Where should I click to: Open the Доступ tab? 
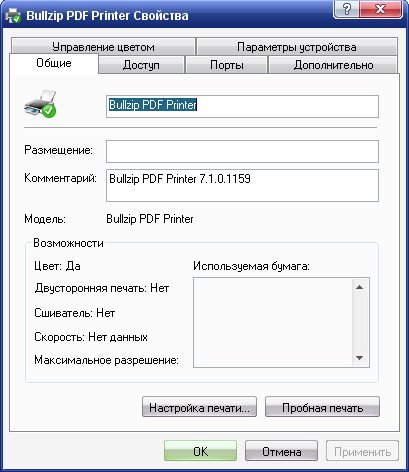click(141, 65)
